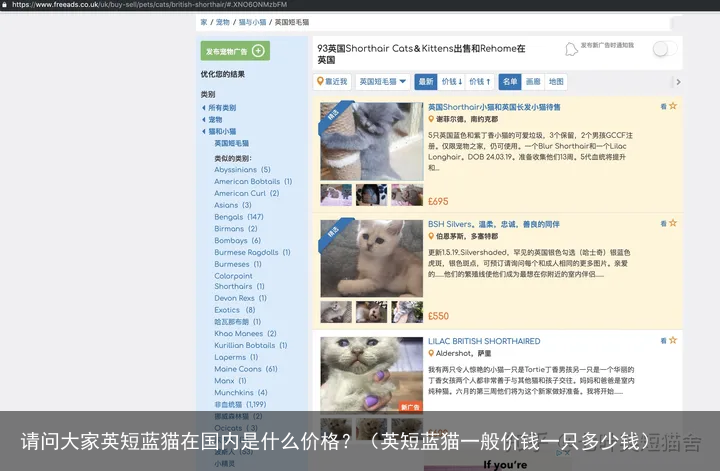Click the silver kitten main photo

tap(371, 258)
